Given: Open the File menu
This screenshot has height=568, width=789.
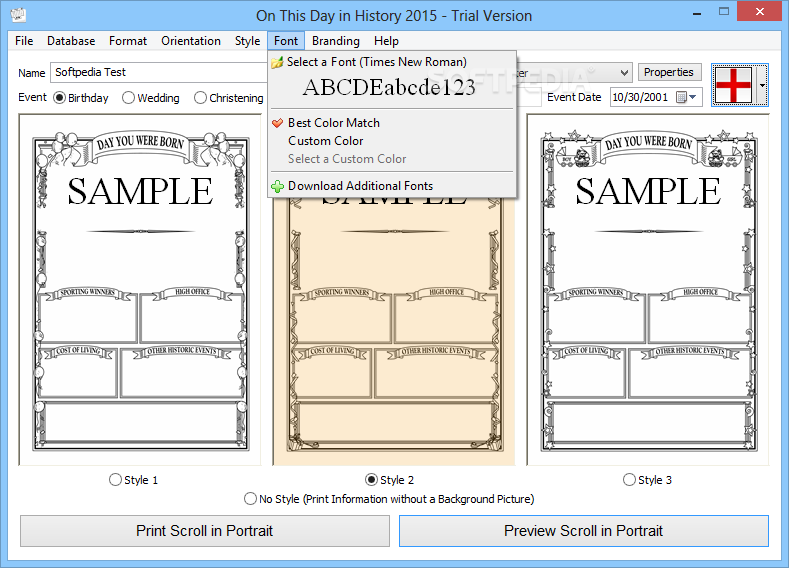Looking at the screenshot, I should 24,41.
